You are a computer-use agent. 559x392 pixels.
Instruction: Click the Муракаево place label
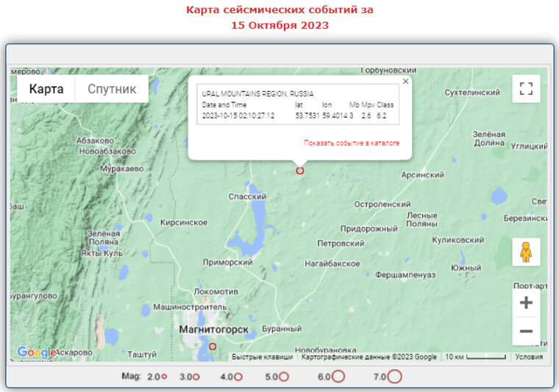coord(121,168)
